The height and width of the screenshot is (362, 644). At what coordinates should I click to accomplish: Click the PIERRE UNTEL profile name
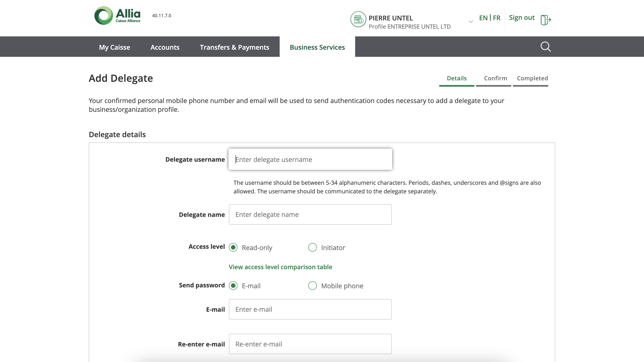[x=391, y=18]
